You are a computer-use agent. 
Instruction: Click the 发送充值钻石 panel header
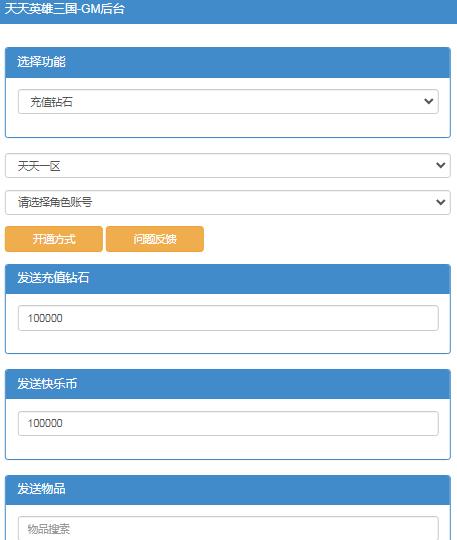tap(228, 279)
